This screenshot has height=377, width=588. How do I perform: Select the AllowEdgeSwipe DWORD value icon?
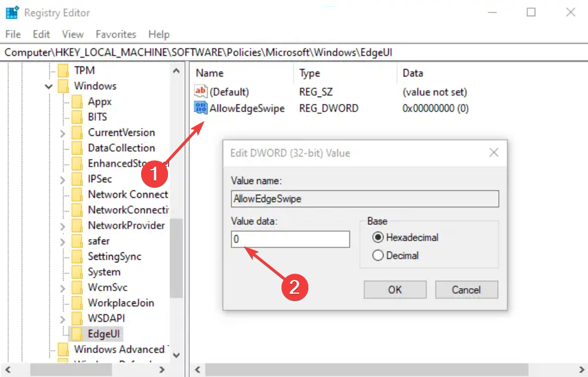click(x=201, y=108)
